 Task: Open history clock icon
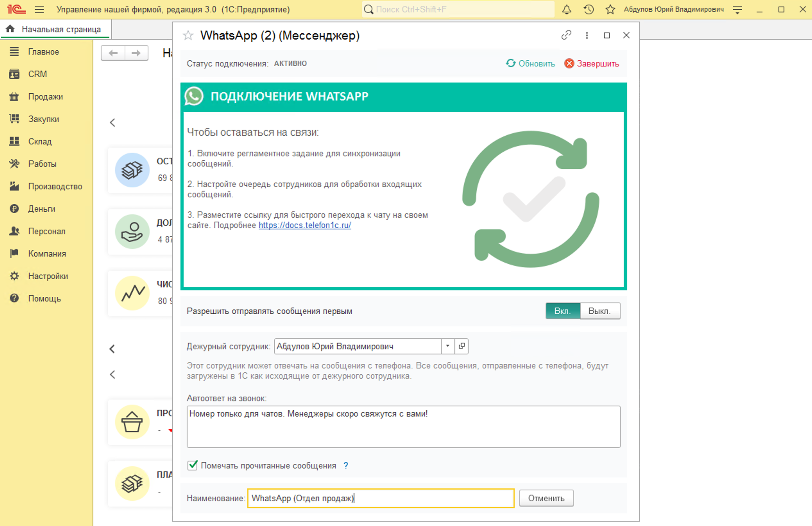[x=589, y=9]
